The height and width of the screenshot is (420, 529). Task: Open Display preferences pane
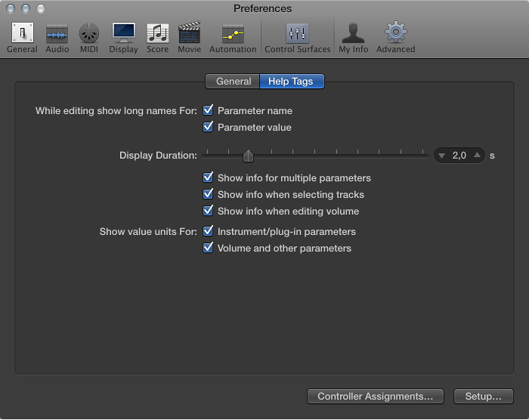123,38
